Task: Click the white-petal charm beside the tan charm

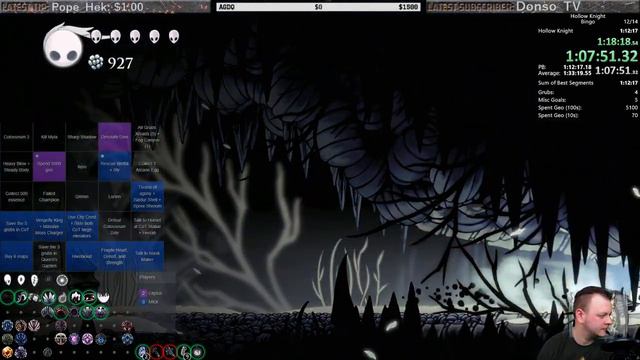Action: point(34,326)
